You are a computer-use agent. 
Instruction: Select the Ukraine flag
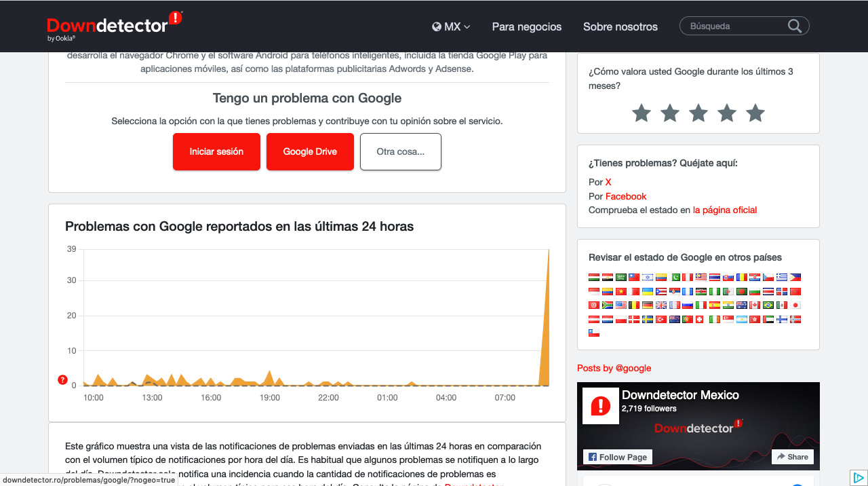coord(648,291)
